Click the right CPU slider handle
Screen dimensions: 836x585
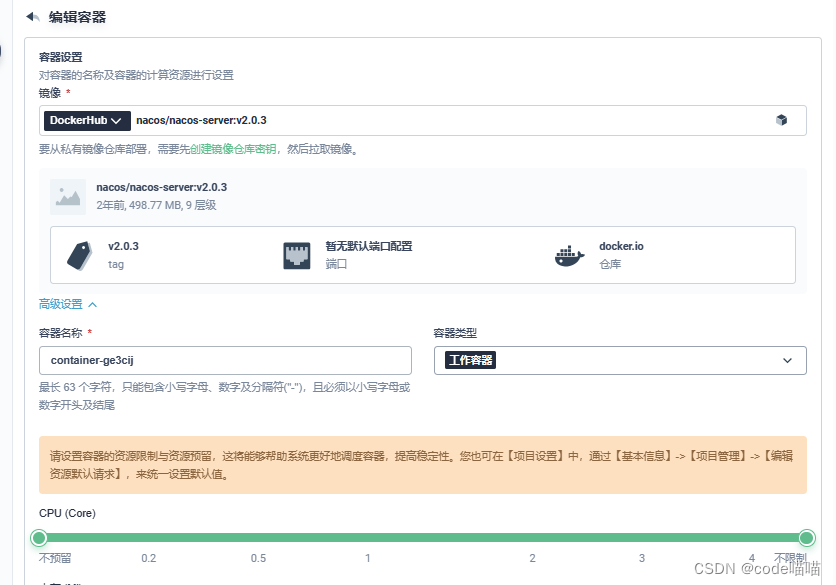pyautogui.click(x=807, y=538)
